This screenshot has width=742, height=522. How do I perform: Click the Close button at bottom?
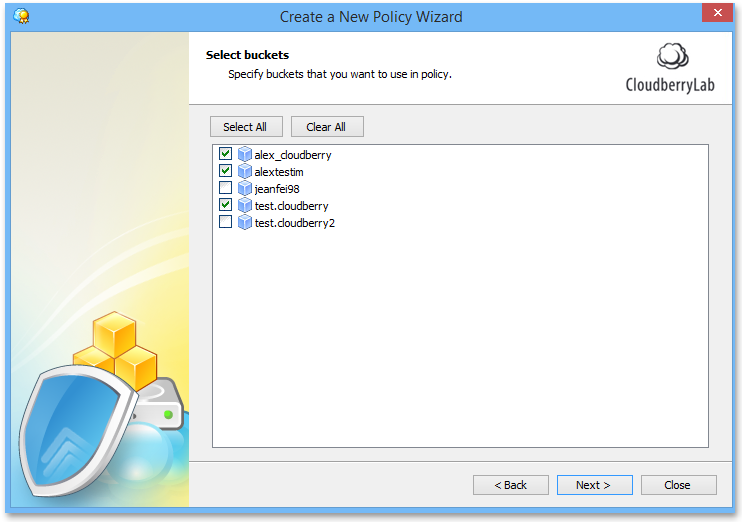679,485
